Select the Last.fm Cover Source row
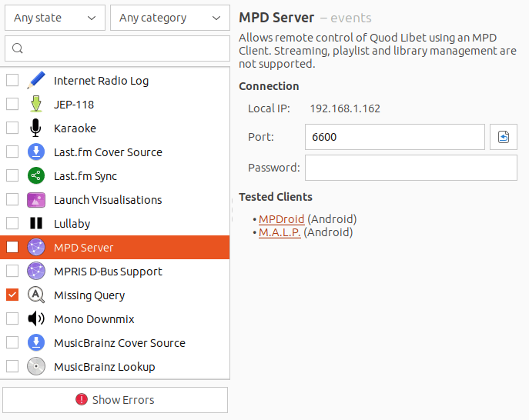 tap(115, 152)
